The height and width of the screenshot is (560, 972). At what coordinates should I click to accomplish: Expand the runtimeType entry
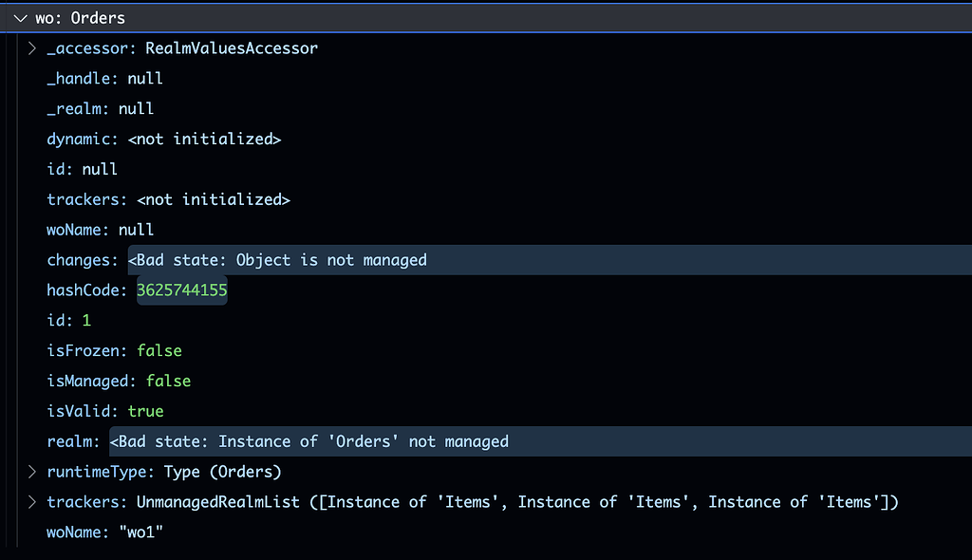32,472
